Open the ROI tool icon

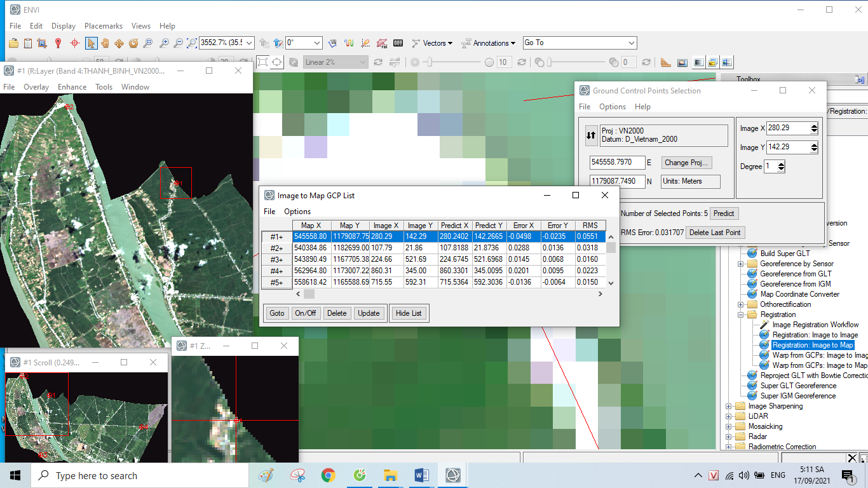pyautogui.click(x=382, y=43)
